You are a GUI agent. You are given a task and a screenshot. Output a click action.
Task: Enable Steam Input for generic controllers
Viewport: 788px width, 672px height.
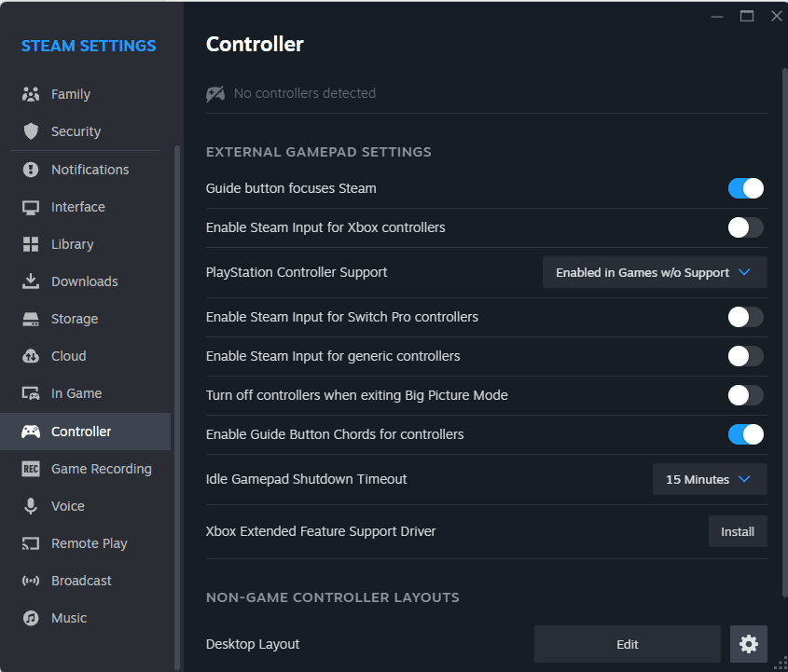(x=746, y=356)
